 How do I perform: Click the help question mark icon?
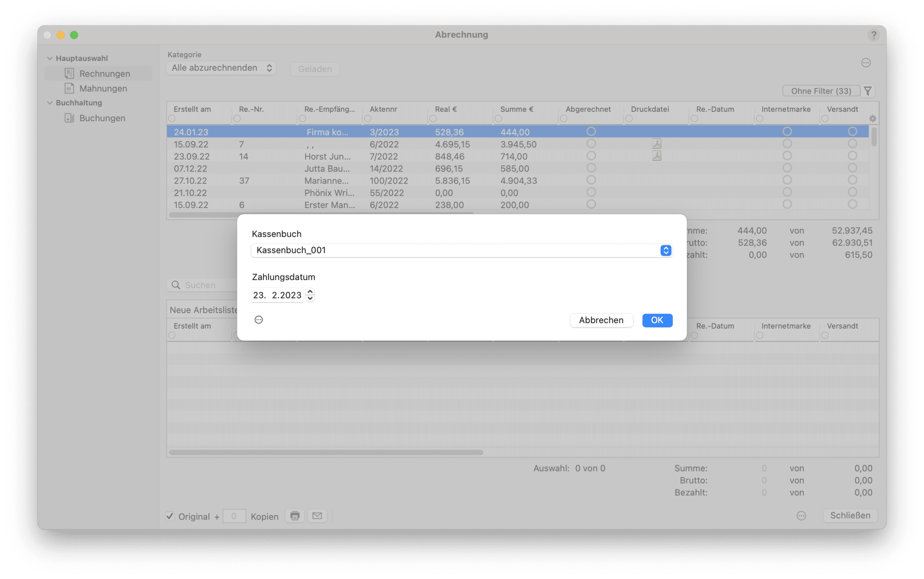[x=873, y=35]
